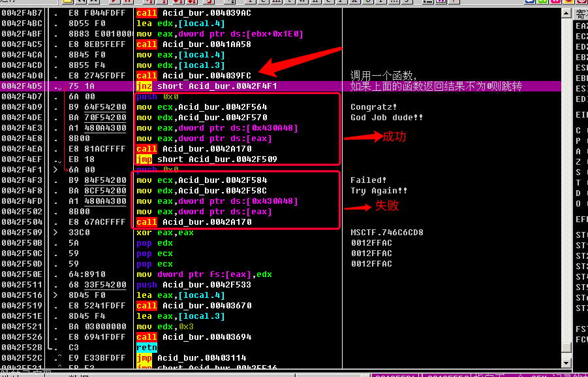The height and width of the screenshot is (377, 588).
Task: Click the God Job dude!! comment
Action: point(386,118)
